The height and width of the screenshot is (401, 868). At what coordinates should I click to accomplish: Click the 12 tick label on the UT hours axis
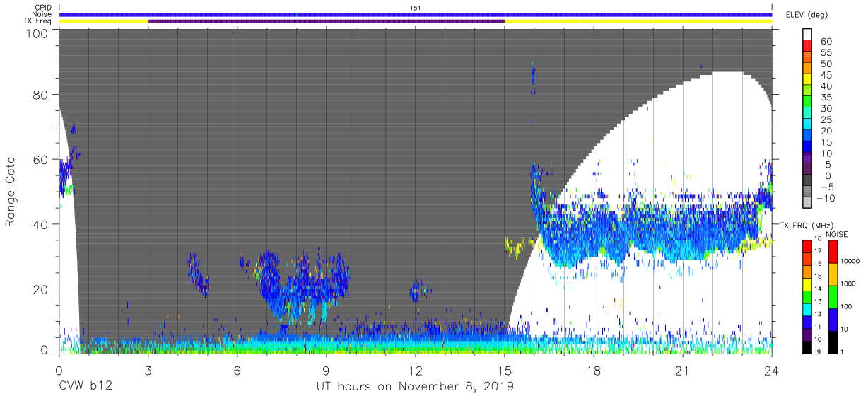coord(416,371)
